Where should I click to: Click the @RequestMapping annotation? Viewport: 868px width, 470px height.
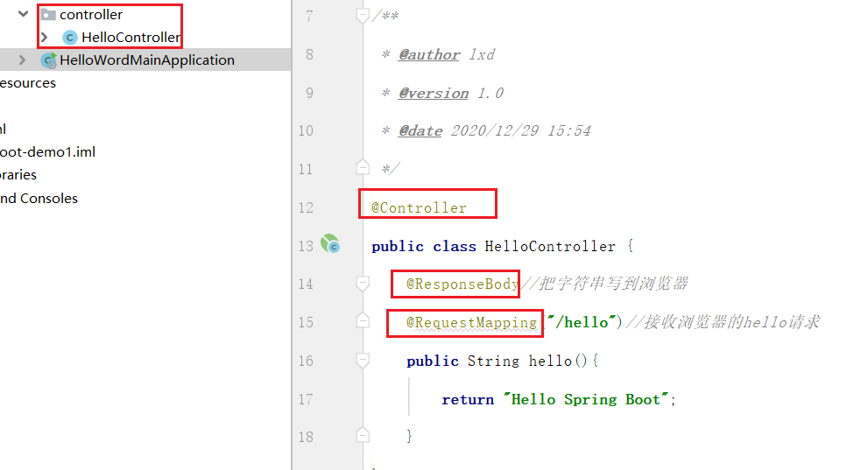pyautogui.click(x=471, y=322)
